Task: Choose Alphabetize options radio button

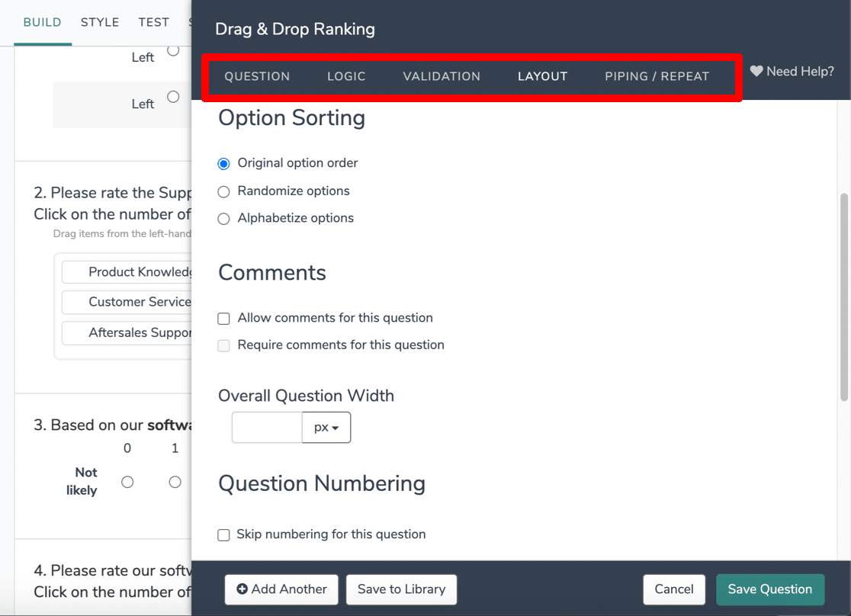Action: click(x=223, y=219)
